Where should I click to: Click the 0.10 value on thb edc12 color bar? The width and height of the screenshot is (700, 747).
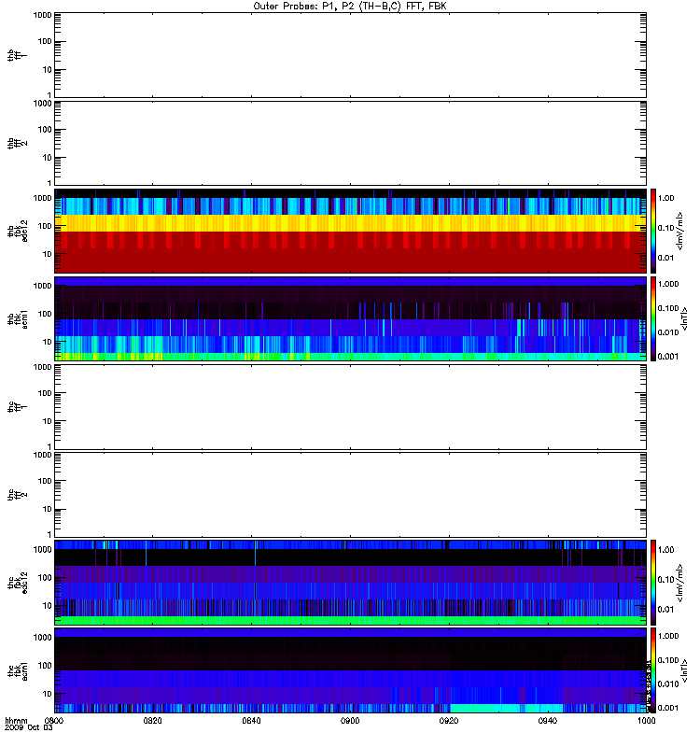[665, 228]
